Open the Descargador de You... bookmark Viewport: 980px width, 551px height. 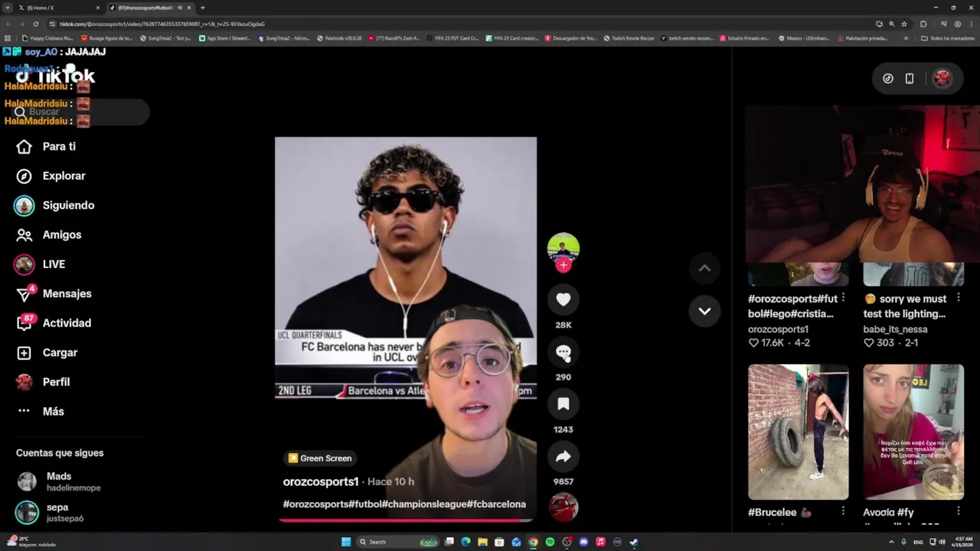tap(571, 37)
